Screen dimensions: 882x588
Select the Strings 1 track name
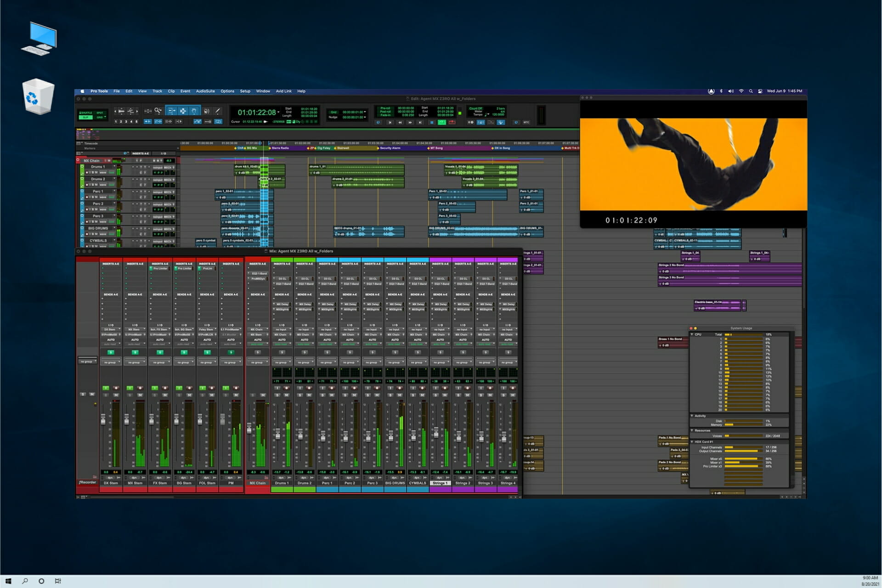pos(440,483)
